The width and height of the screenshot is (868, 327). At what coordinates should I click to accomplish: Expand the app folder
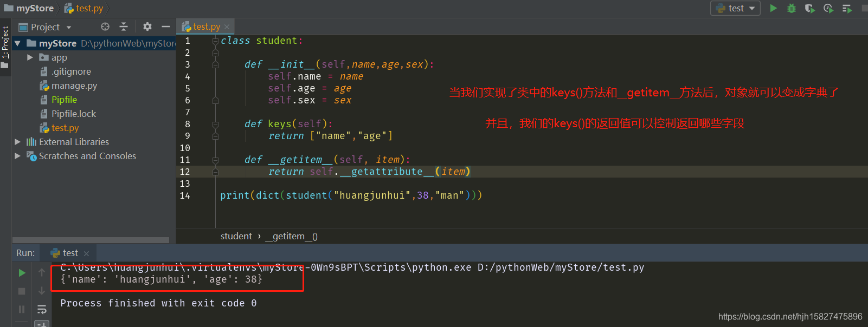click(30, 57)
